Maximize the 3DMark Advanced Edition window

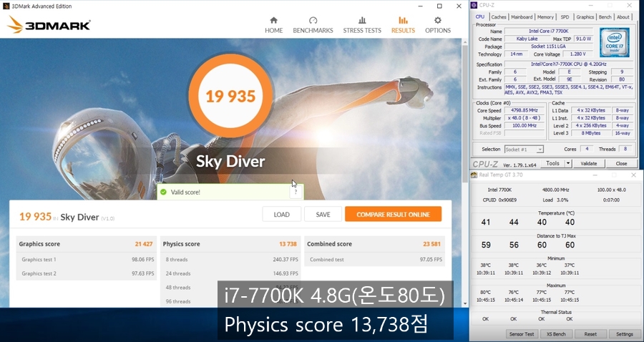click(x=439, y=6)
